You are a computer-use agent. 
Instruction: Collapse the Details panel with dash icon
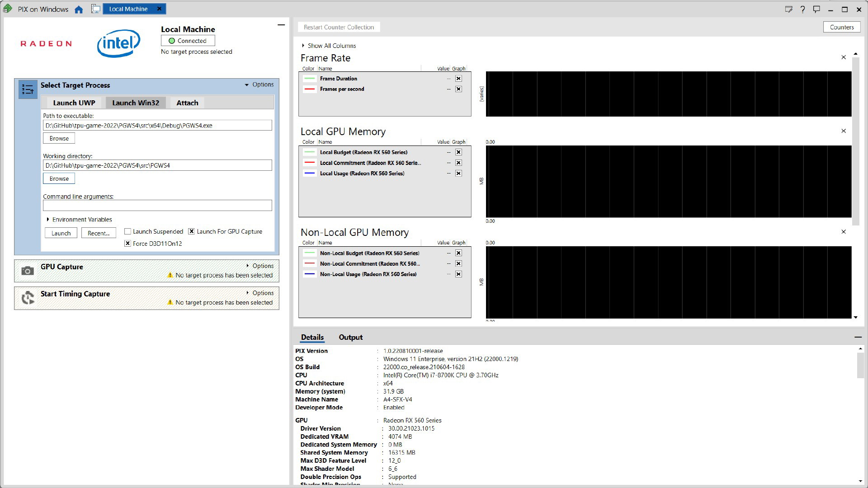coord(858,337)
